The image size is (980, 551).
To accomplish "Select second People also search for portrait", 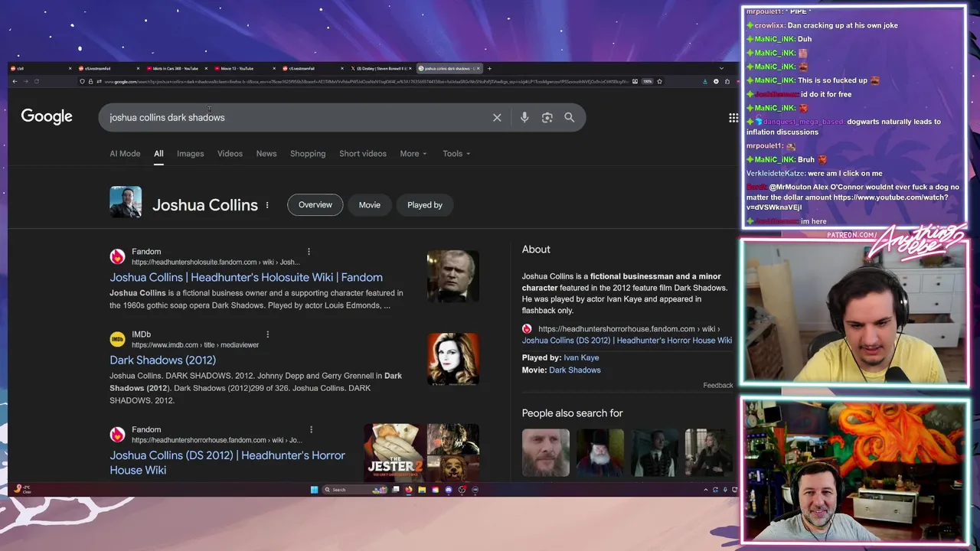I will (x=600, y=453).
